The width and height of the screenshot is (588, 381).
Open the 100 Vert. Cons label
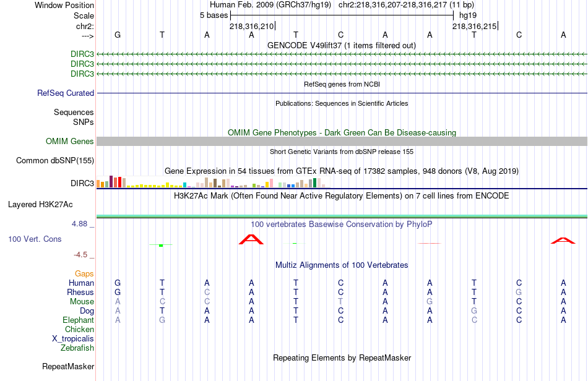[35, 239]
